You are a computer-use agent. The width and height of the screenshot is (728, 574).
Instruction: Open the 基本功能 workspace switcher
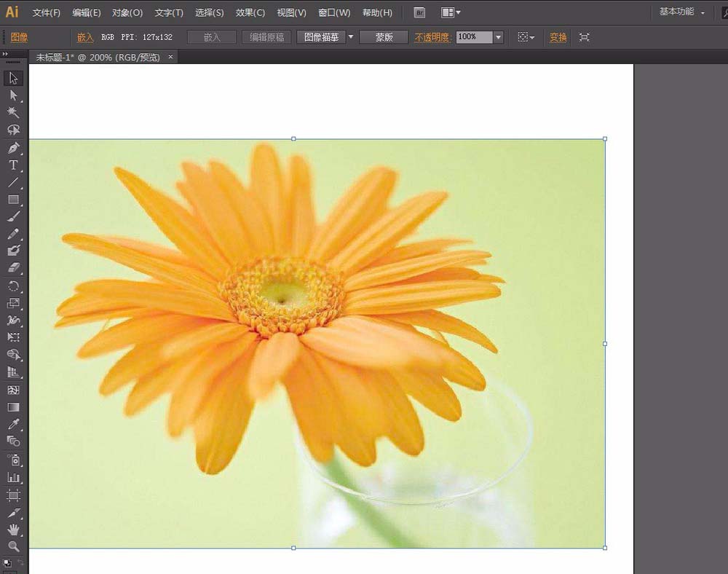(681, 12)
